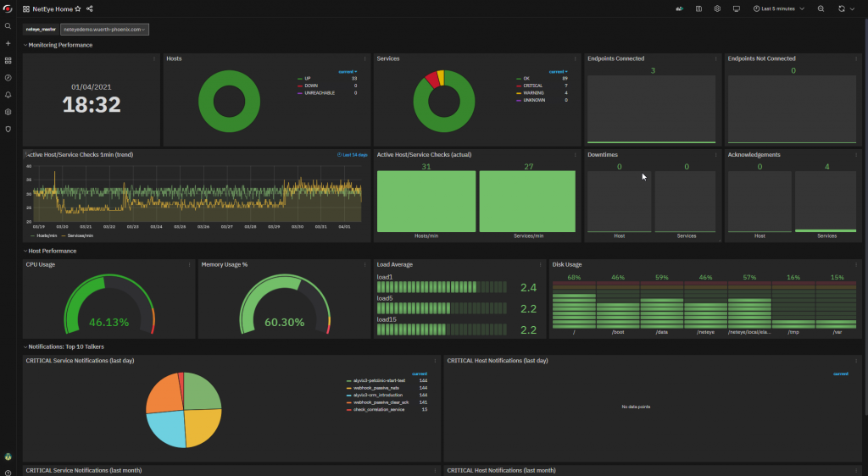Switch to TV view mode with monitor icon
868x476 pixels.
(737, 8)
